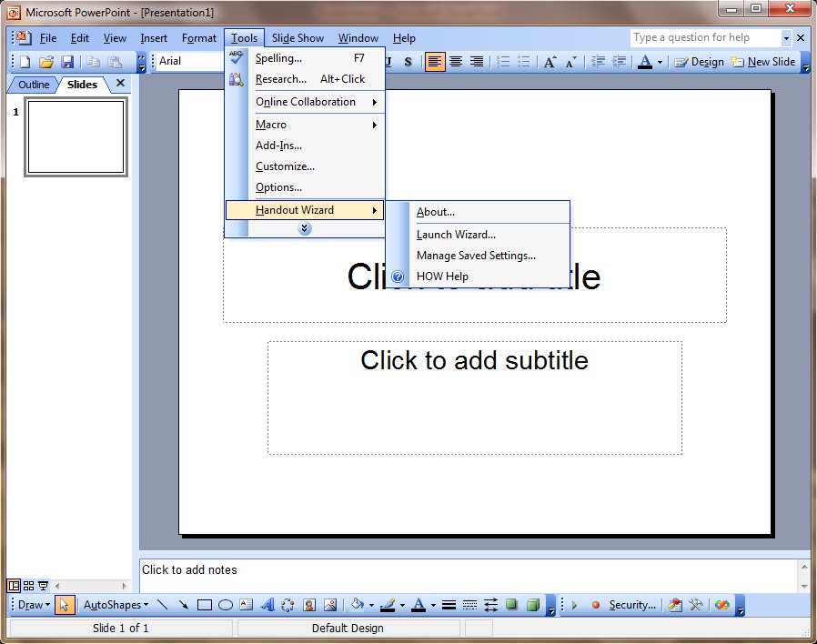Toggle Align Left paragraph button

coord(435,62)
